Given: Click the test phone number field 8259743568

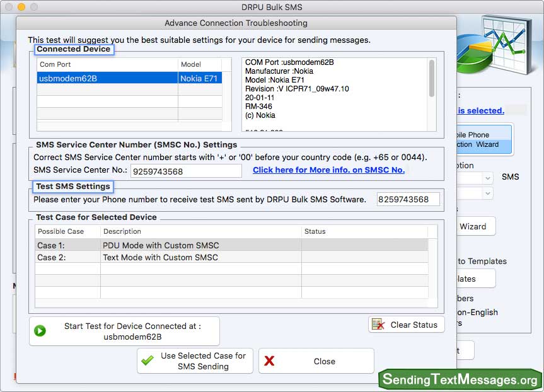Looking at the screenshot, I should pyautogui.click(x=408, y=200).
